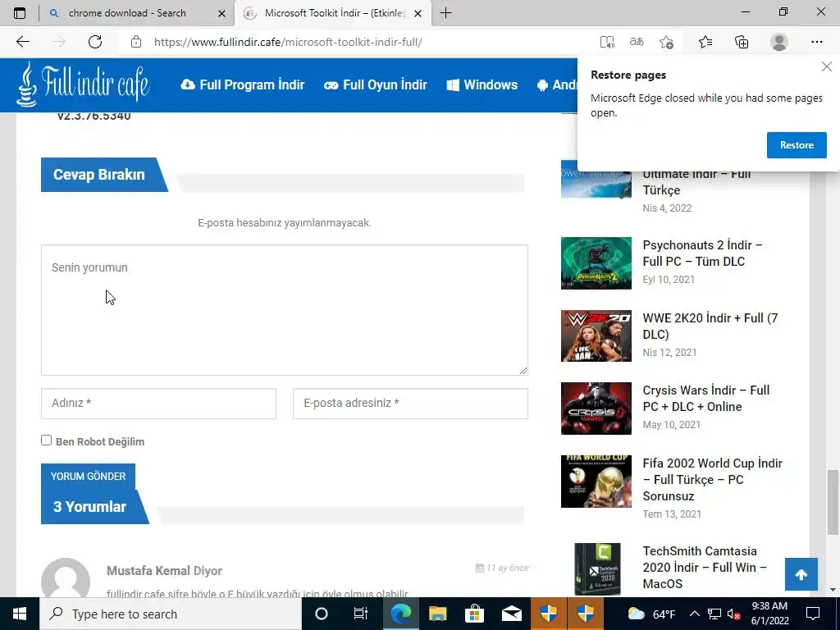Open the notification center icon
Screen dimensions: 840x630
813,614
